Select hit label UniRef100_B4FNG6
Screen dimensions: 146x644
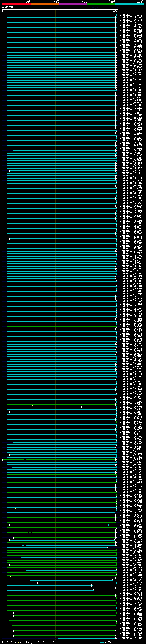pos(131,37)
